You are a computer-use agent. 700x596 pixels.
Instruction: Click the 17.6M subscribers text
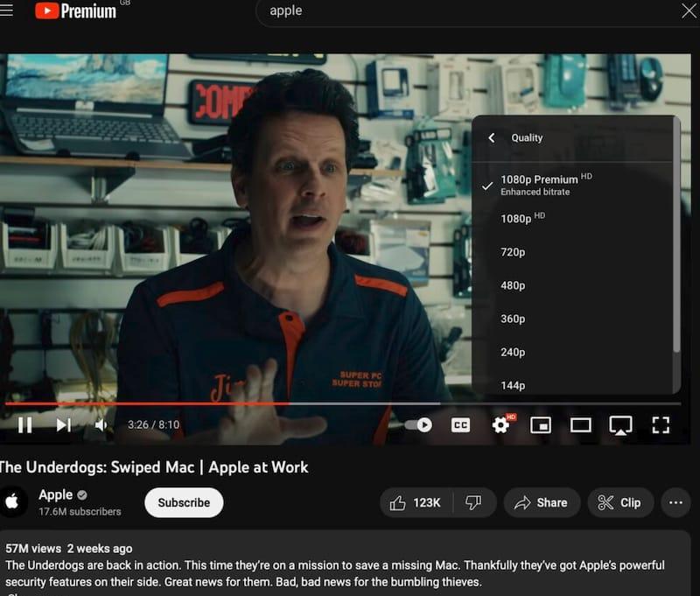point(80,512)
